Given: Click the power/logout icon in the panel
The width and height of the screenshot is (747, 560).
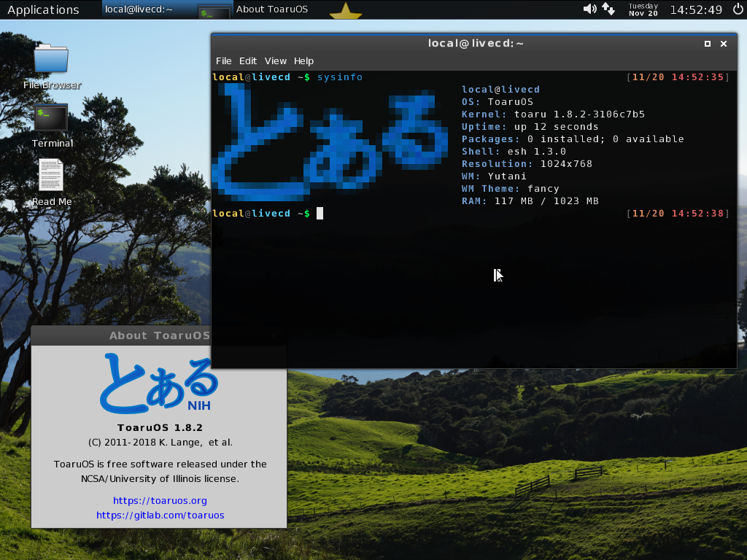Looking at the screenshot, I should coord(738,9).
